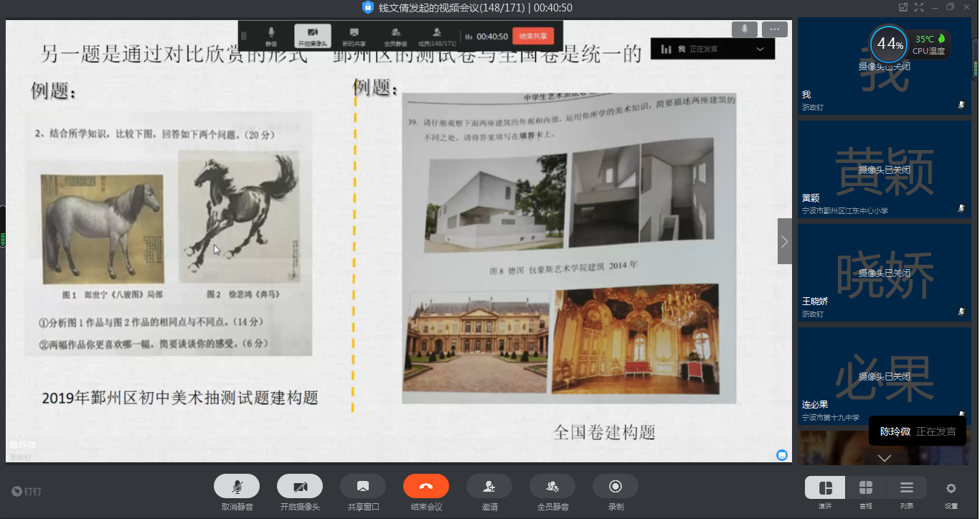This screenshot has width=980, height=519.
Task: Click the shield icon in window title
Action: tap(368, 7)
